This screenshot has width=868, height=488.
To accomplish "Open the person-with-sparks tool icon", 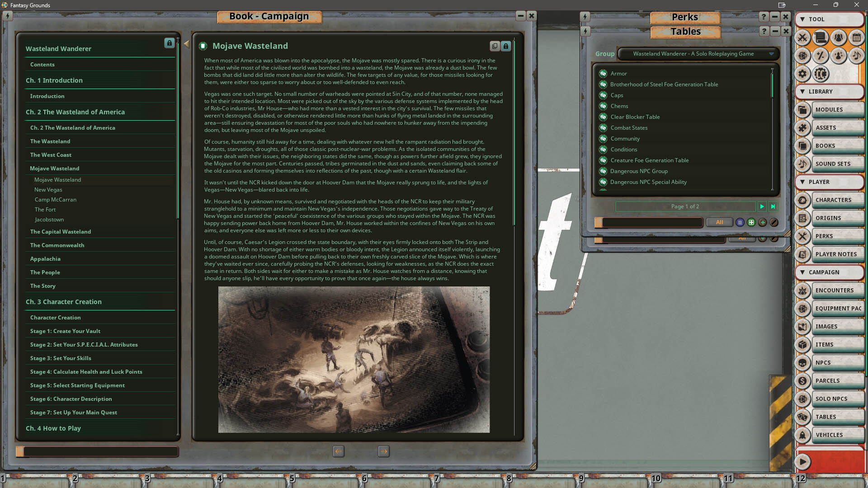I will click(x=839, y=56).
